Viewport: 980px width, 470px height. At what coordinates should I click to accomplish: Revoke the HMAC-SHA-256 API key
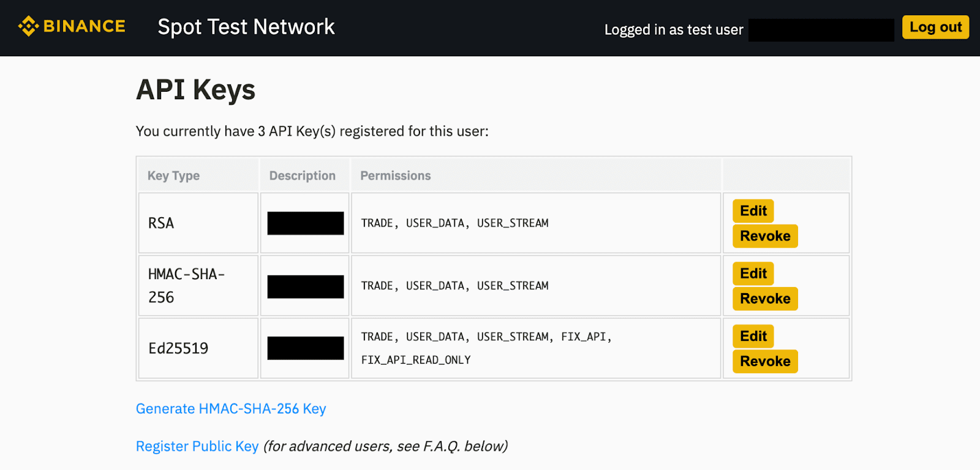click(x=765, y=299)
